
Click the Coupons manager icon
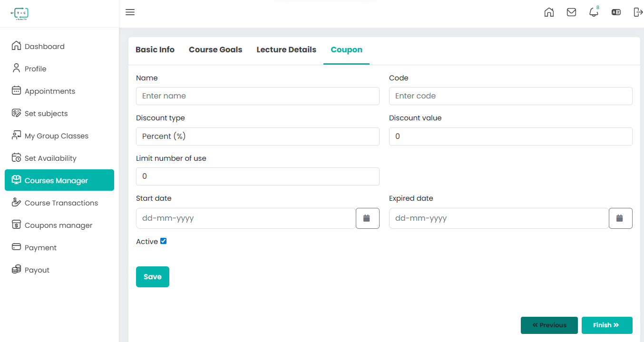coord(16,225)
